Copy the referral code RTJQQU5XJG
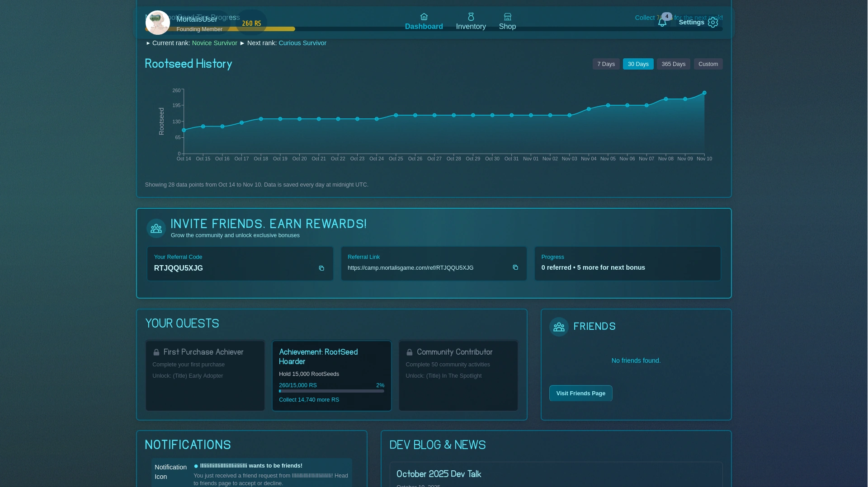 click(321, 268)
